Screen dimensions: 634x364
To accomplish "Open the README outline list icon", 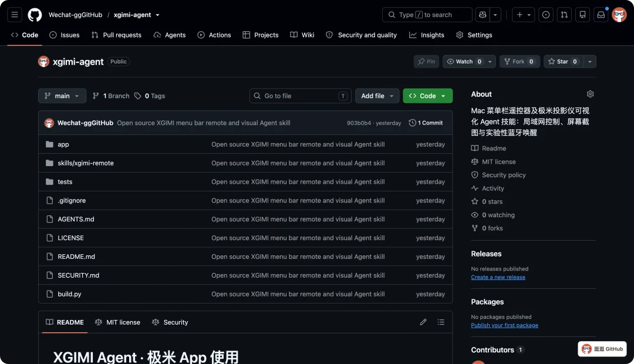I will (x=441, y=322).
